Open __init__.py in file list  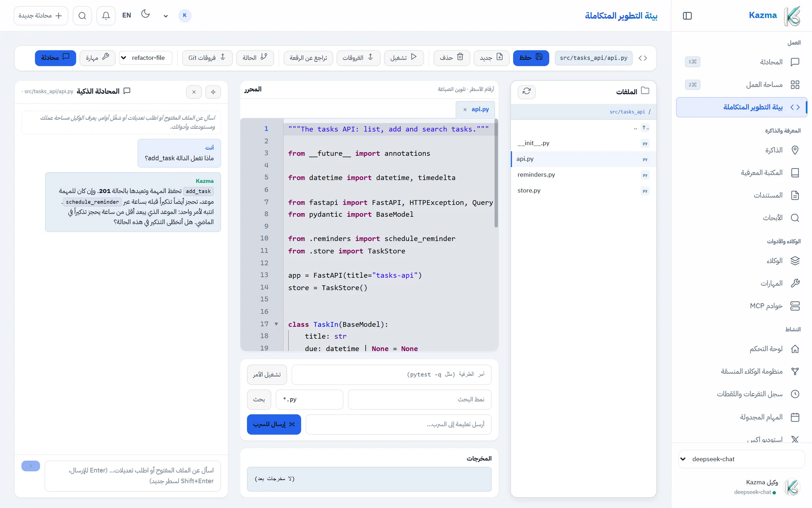point(583,143)
